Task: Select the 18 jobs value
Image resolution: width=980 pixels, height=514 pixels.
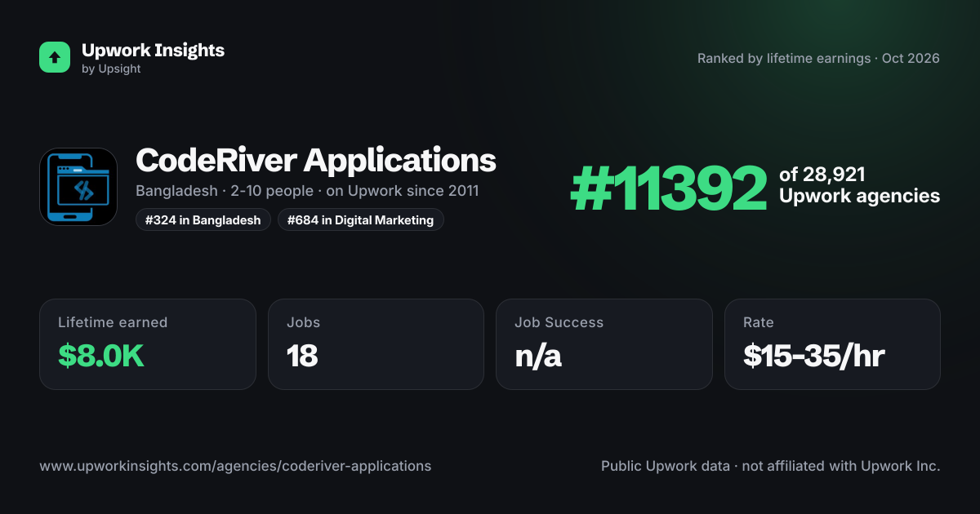Action: point(302,356)
